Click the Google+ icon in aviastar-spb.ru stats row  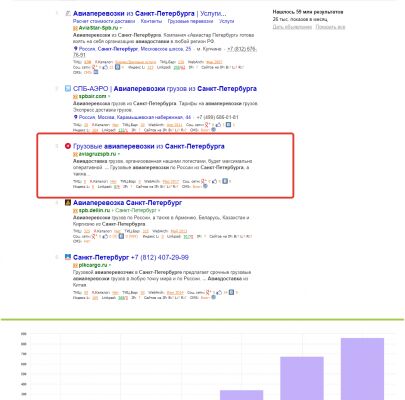point(95,67)
